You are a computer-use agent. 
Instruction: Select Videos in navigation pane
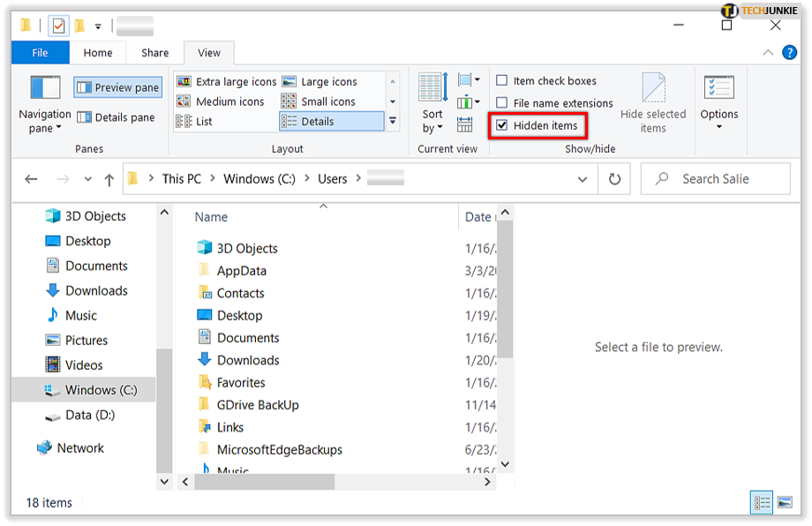pos(74,365)
